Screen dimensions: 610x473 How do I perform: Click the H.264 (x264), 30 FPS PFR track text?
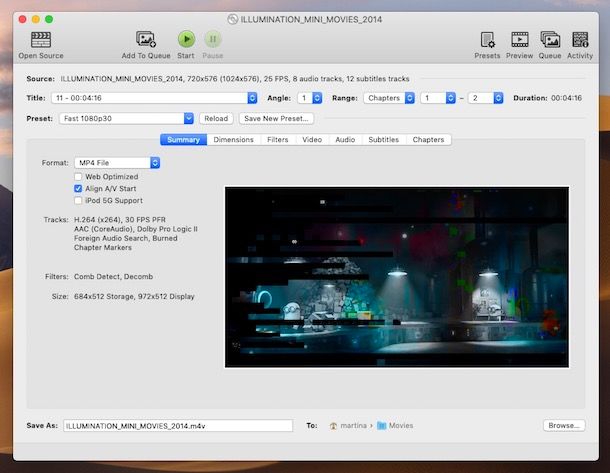[x=120, y=220]
